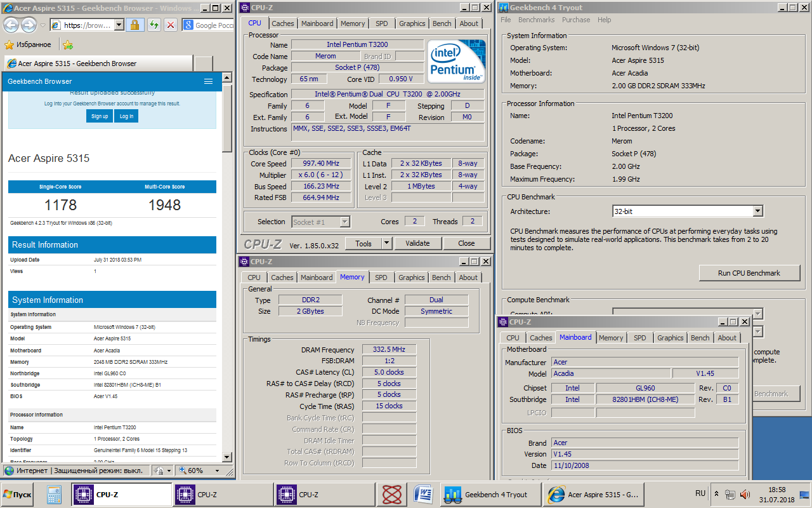Click the Intel Pentium inside logo
This screenshot has height=508, width=812.
point(457,61)
